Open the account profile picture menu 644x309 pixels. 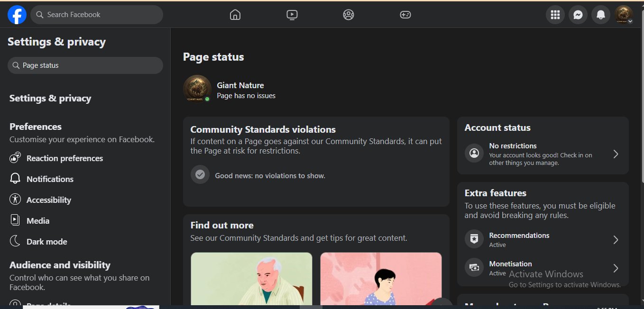coord(624,15)
